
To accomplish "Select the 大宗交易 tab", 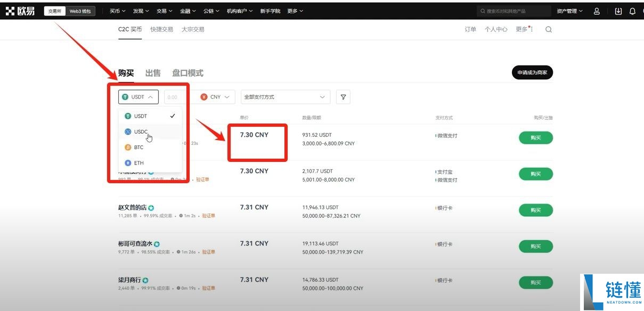I will (192, 29).
